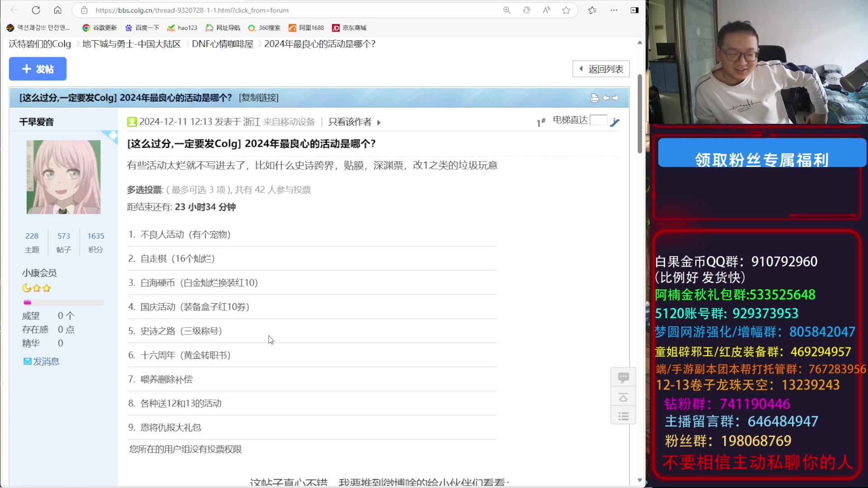868x488 pixels.
Task: Click the 发帖 new post button
Action: pyautogui.click(x=38, y=69)
